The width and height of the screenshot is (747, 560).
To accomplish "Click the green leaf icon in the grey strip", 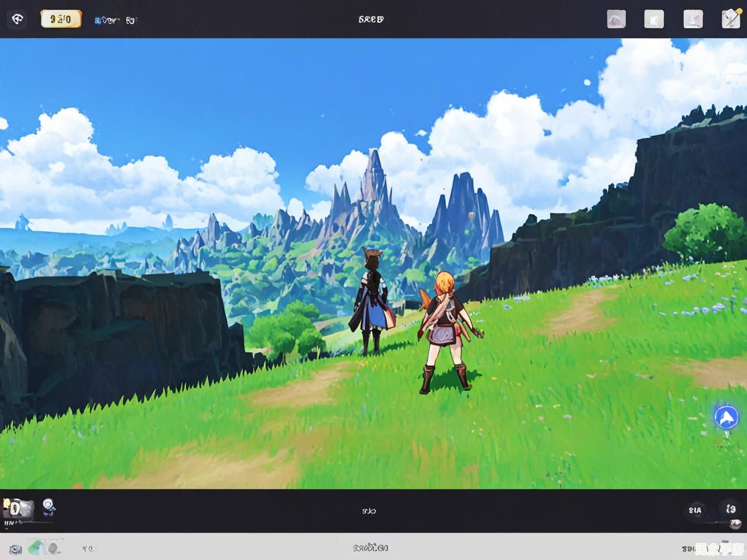I will [36, 547].
